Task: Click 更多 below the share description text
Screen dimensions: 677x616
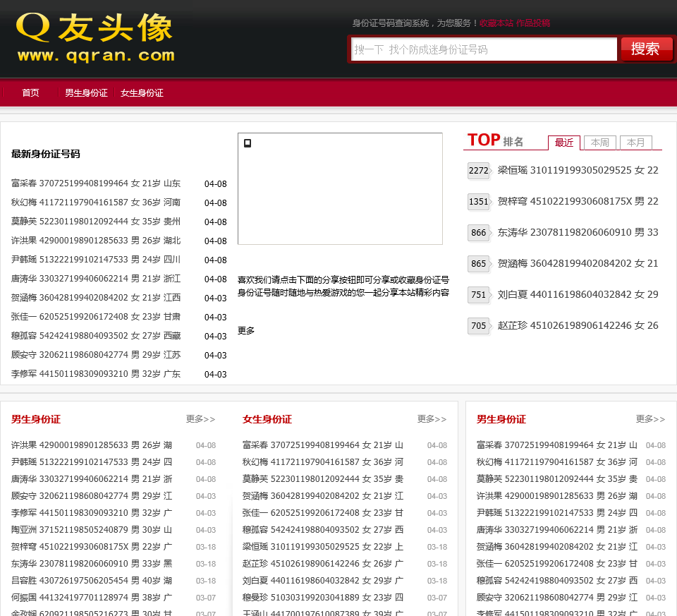Action: click(246, 330)
